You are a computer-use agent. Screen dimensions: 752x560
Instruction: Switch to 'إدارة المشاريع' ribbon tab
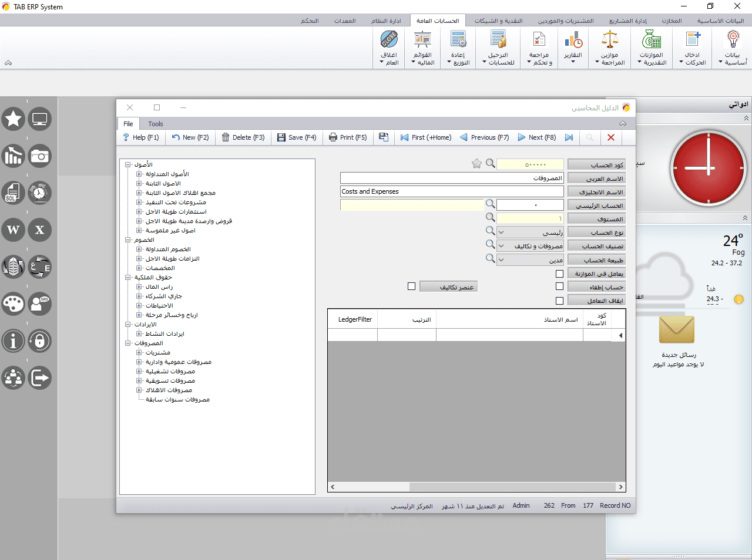pyautogui.click(x=627, y=21)
